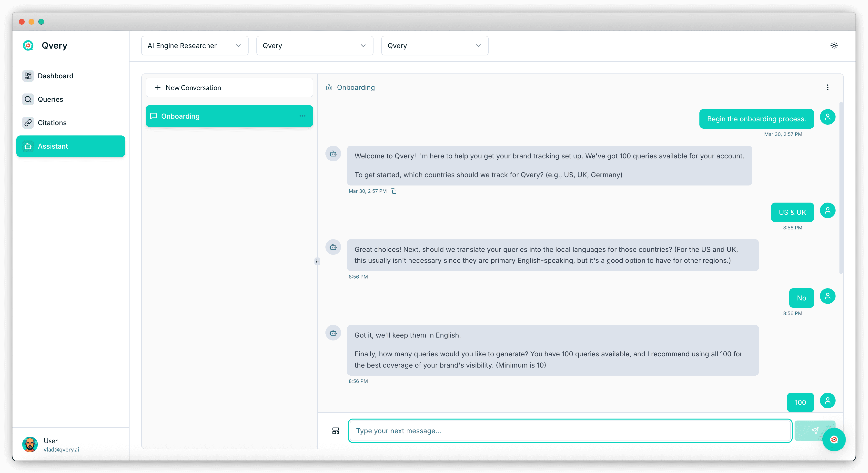Click the templates icon beside message input

335,431
